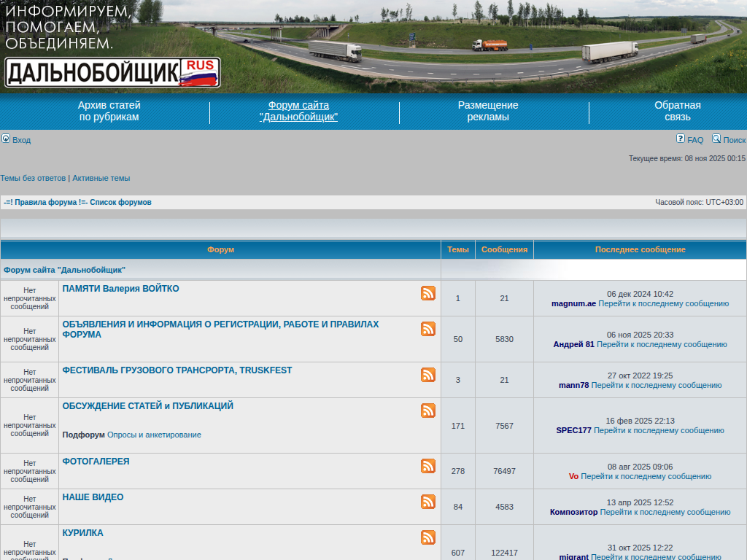Open RSS feed for ОБСУЖДЕНИЕ СТАТЕЙ и ПУБЛИКАЦИЙ
Screen dimensions: 747x560
click(x=428, y=411)
